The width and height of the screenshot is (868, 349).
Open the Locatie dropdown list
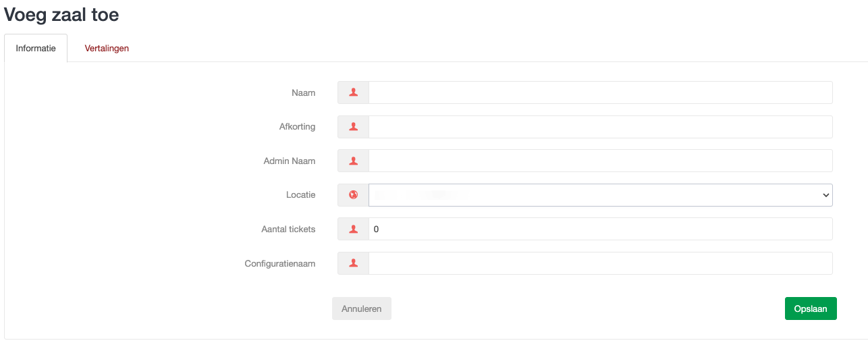[599, 195]
